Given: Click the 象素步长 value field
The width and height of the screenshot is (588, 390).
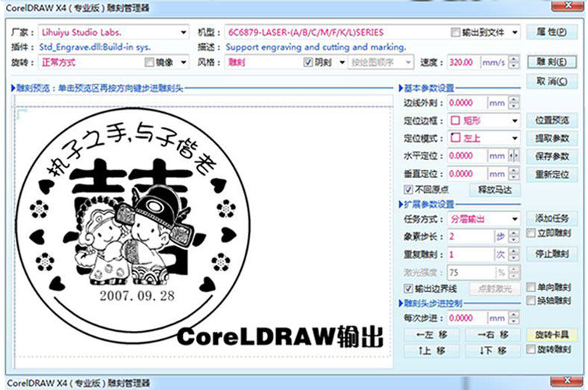Looking at the screenshot, I should tap(471, 237).
